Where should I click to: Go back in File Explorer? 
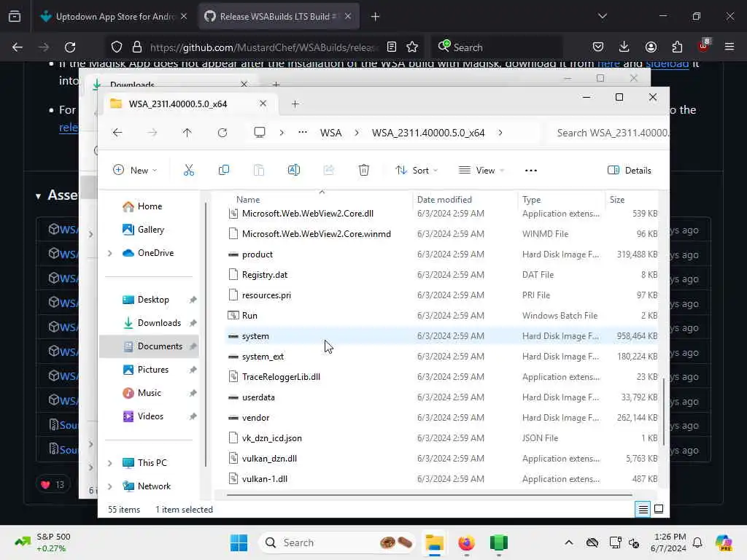tap(117, 133)
